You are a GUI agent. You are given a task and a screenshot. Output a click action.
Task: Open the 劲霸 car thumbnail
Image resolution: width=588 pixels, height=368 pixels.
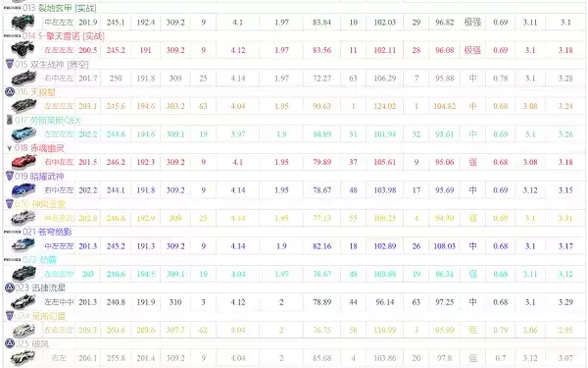point(24,274)
